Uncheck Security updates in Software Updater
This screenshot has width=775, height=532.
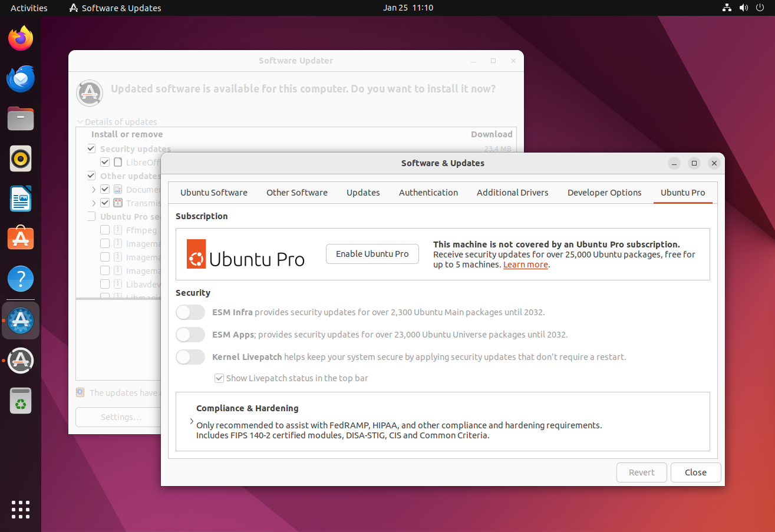pos(91,148)
